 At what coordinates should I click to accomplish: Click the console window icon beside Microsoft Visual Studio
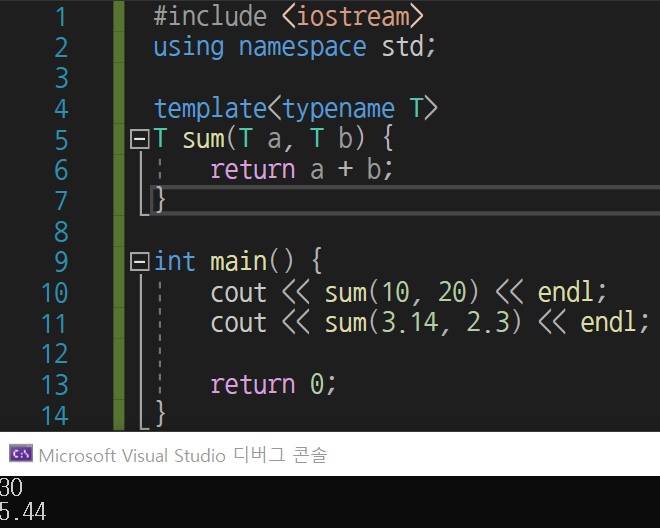pos(21,453)
